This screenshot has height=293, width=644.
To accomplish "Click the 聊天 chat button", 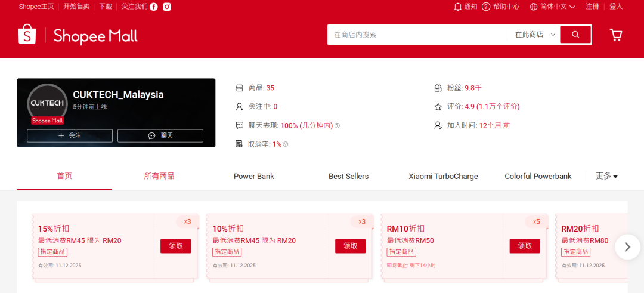I will (160, 135).
